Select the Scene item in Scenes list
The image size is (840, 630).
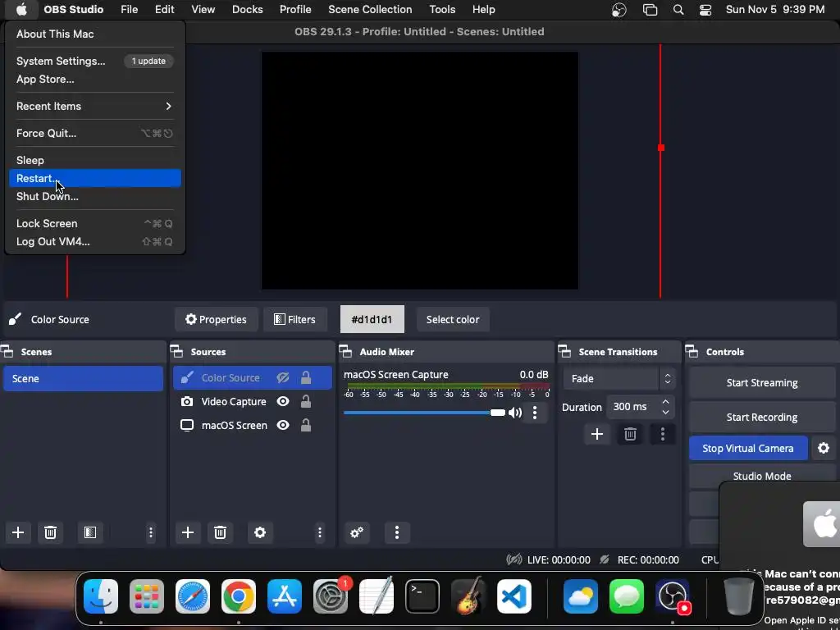tap(83, 379)
